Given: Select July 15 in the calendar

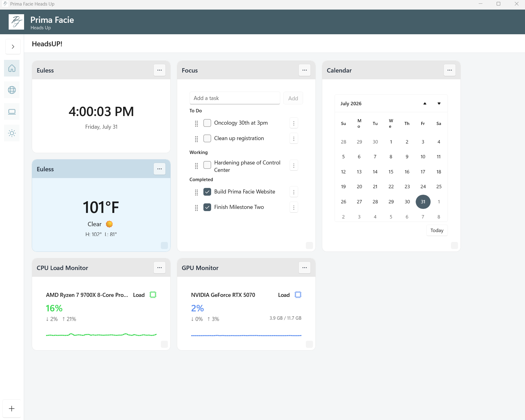Looking at the screenshot, I should pos(391,172).
